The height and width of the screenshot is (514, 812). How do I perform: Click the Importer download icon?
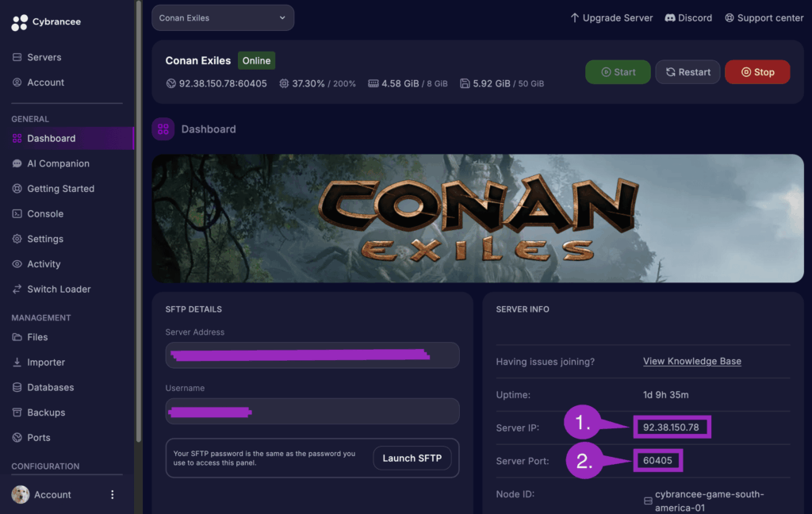(x=17, y=362)
